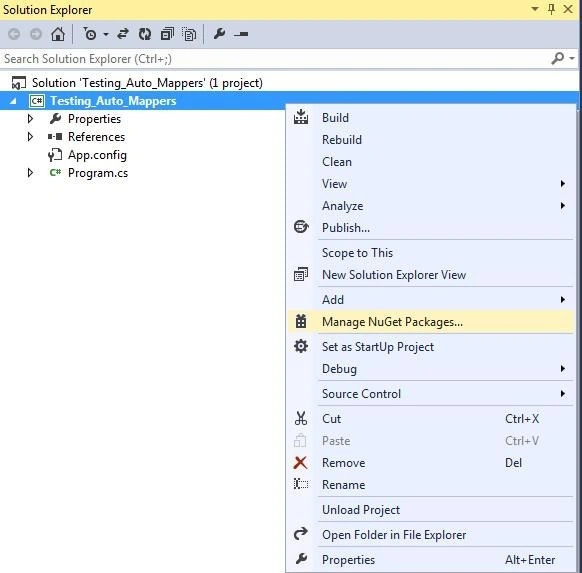Image resolution: width=582 pixels, height=573 pixels.
Task: Choose Build from the context menu
Action: pos(336,118)
